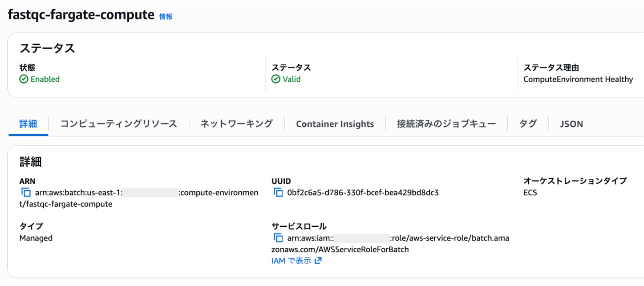This screenshot has width=644, height=286.
Task: Copy the UUID using its copy icon
Action: pyautogui.click(x=278, y=192)
